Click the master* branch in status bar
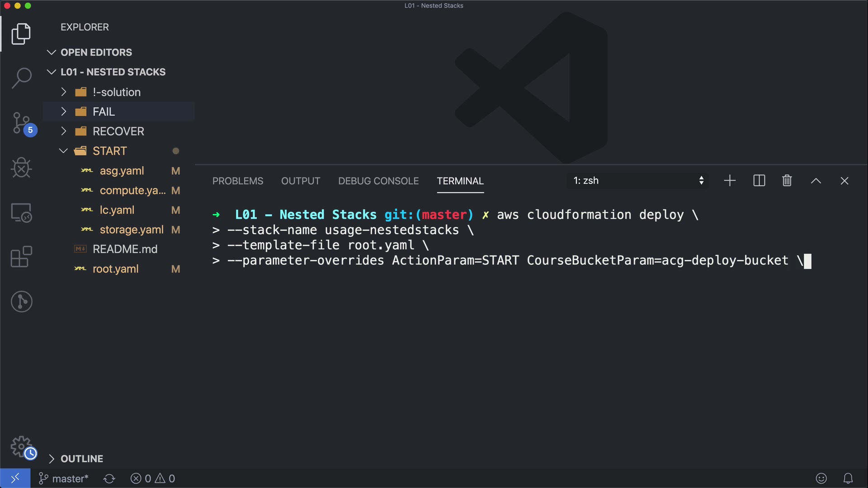The width and height of the screenshot is (868, 488). [64, 479]
